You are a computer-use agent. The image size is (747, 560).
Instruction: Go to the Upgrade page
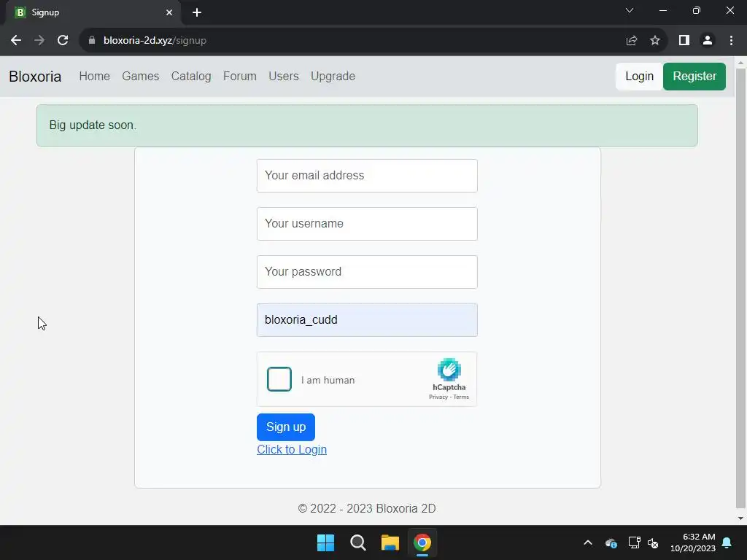tap(333, 76)
